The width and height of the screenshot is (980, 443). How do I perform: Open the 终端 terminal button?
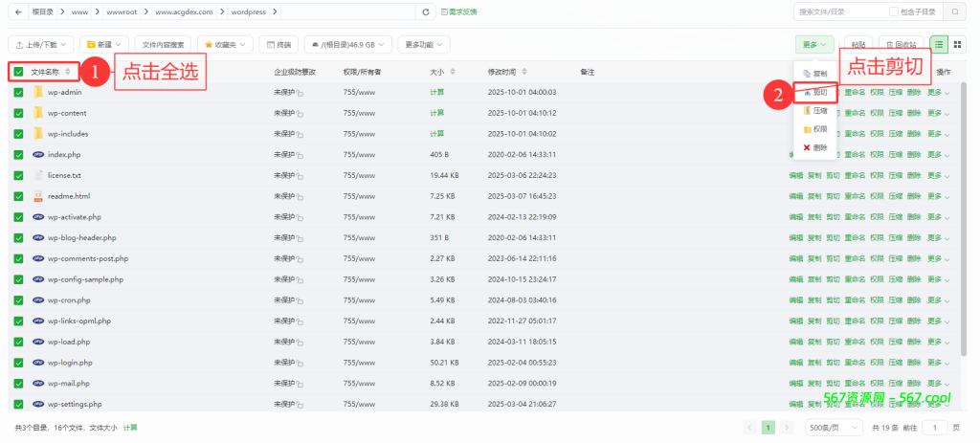279,44
